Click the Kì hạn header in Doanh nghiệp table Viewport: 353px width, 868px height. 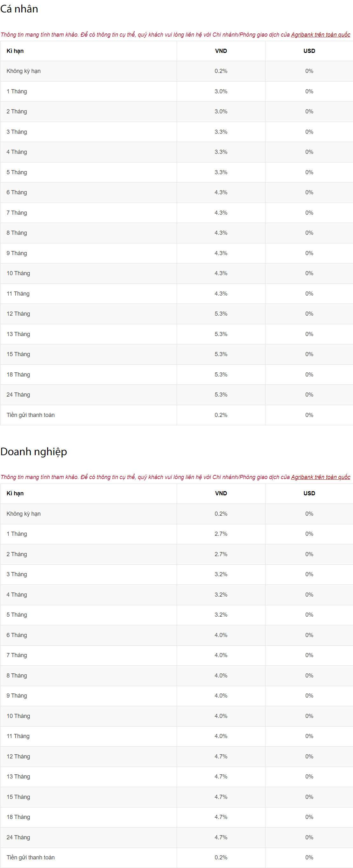click(15, 493)
